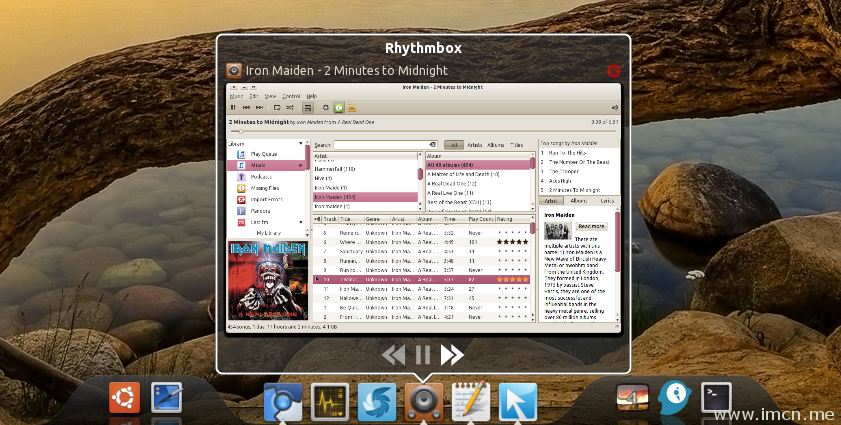Click the Read more button
This screenshot has height=425, width=841.
[x=592, y=226]
